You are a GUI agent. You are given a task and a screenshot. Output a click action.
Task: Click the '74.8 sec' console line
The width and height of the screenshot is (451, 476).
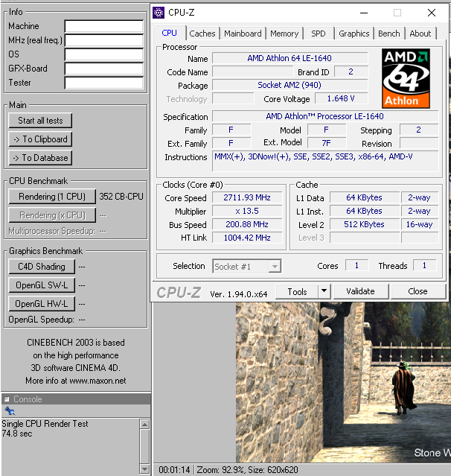[x=17, y=434]
